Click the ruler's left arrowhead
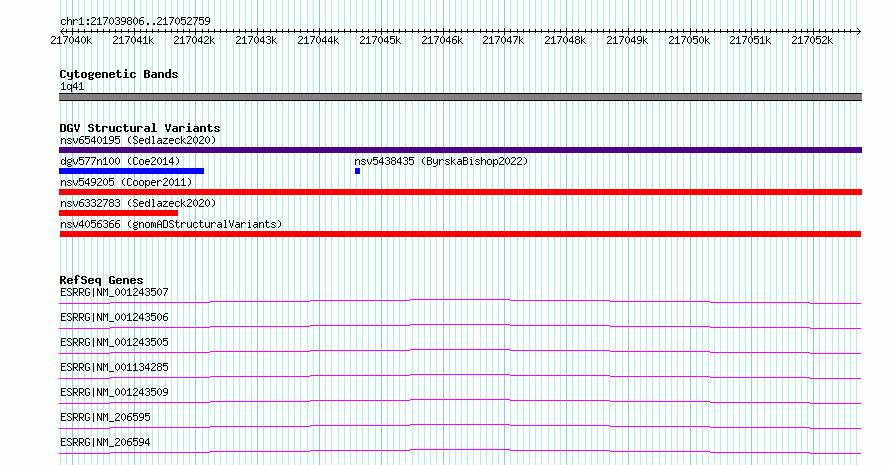The height and width of the screenshot is (465, 890). coord(62,31)
